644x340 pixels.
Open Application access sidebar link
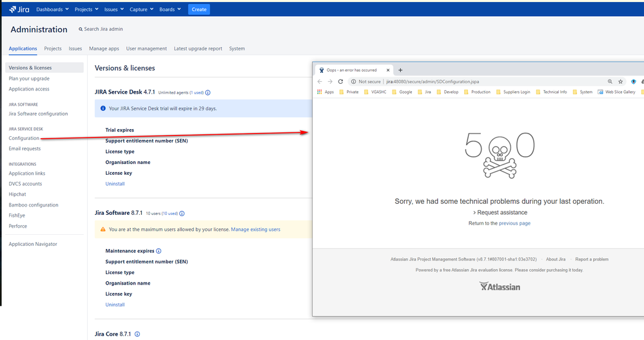coord(29,89)
